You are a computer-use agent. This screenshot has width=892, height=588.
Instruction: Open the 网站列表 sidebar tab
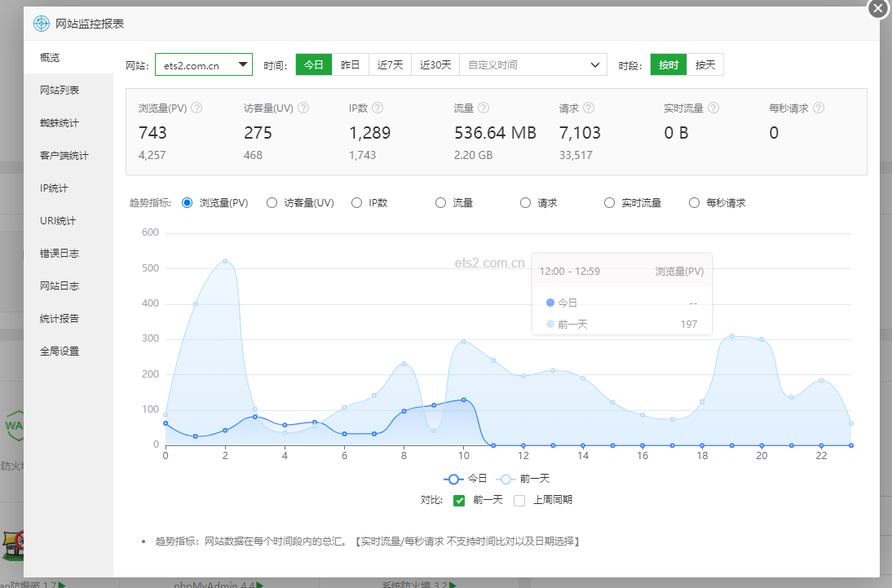click(x=68, y=90)
